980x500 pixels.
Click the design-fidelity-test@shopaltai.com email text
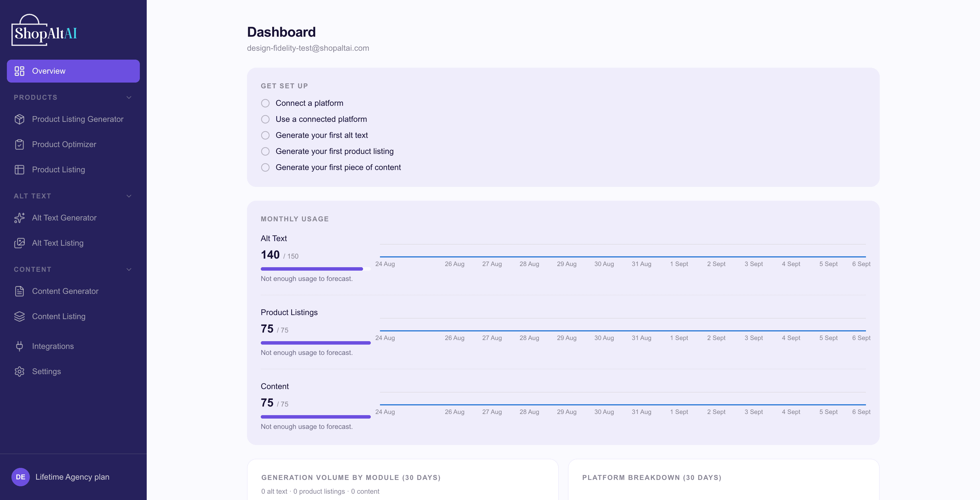308,48
